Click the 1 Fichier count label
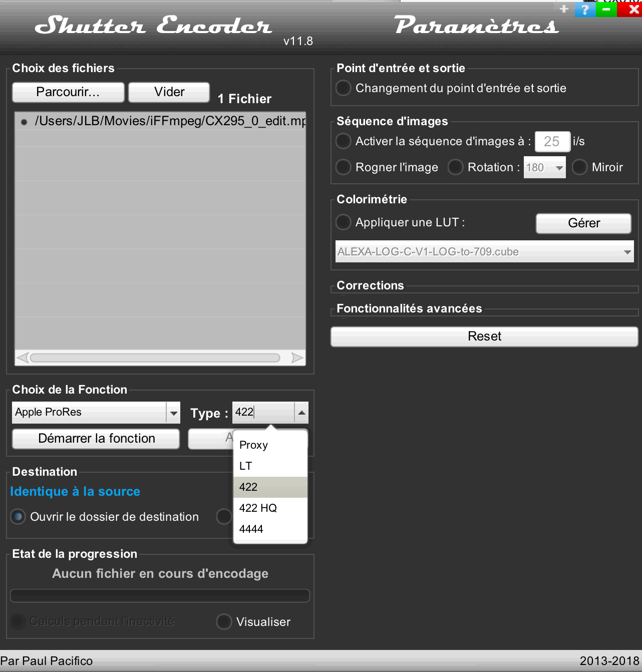The width and height of the screenshot is (642, 672). tap(245, 99)
